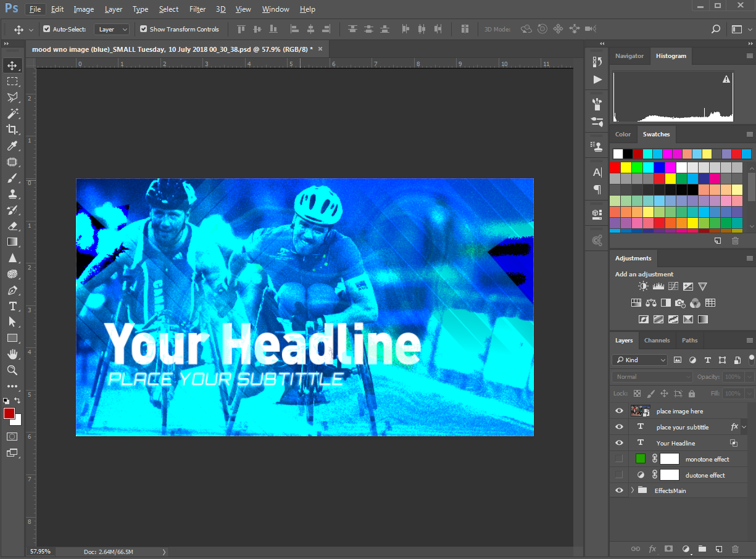Select the Eraser tool
This screenshot has width=756, height=559.
[12, 226]
